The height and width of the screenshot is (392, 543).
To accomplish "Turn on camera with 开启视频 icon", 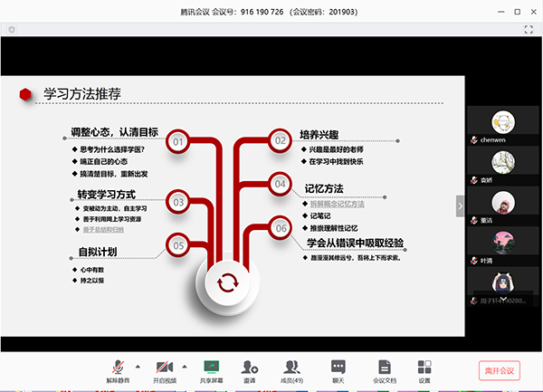I will click(165, 367).
